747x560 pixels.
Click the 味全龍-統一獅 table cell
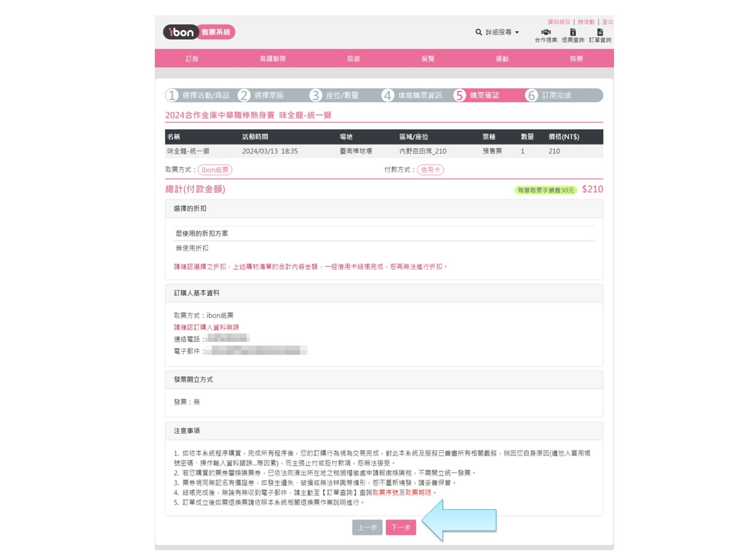(188, 151)
